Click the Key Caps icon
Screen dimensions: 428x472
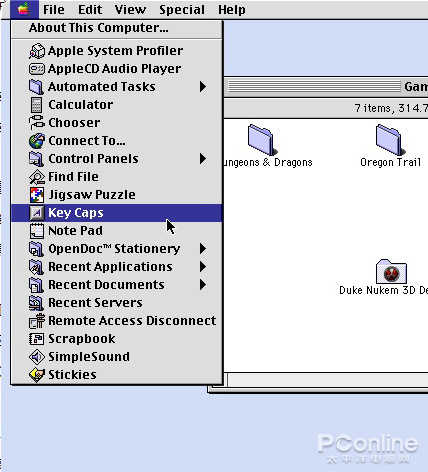[x=36, y=213]
